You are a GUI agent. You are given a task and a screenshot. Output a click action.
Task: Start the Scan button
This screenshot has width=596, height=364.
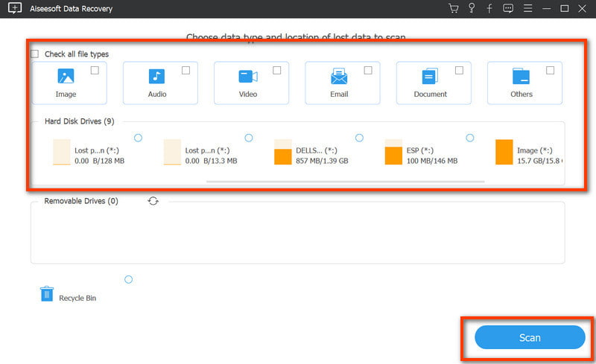coord(530,337)
